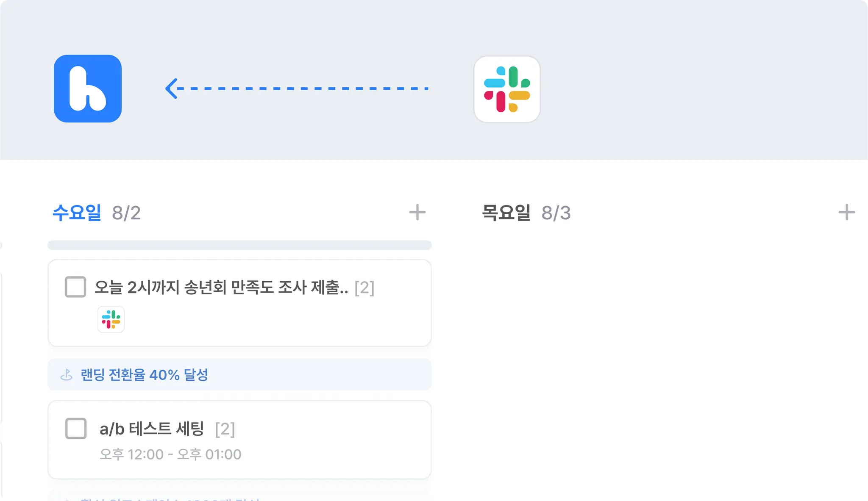Open the 오늘 2시까지 송년회 task title
This screenshot has width=868, height=501.
[x=220, y=288]
